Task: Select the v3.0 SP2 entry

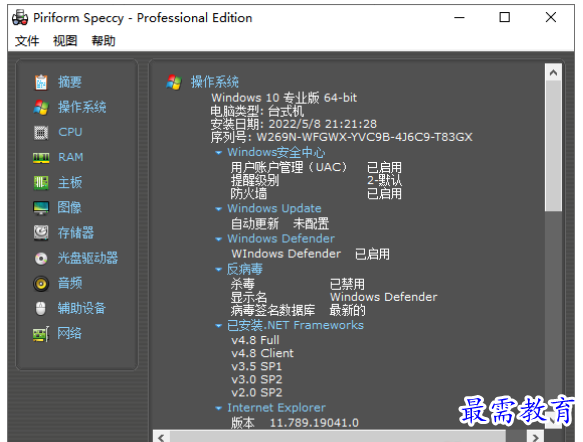Action: (x=257, y=380)
